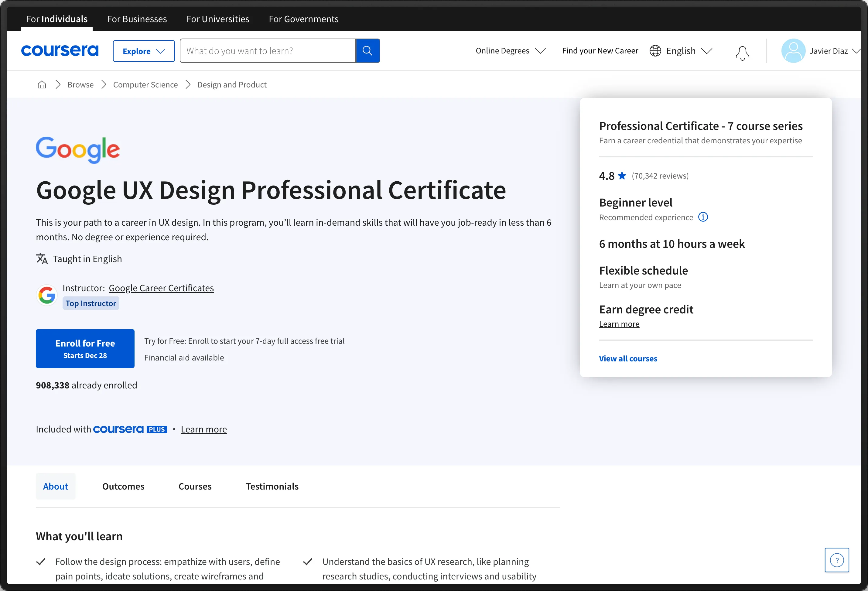
Task: Click the Coursera logo
Action: click(x=60, y=50)
